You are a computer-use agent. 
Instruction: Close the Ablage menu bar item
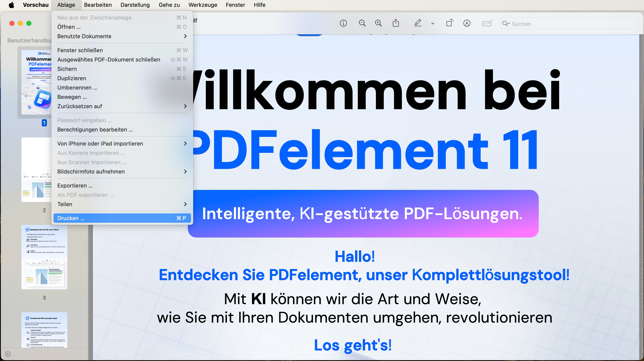tap(66, 5)
